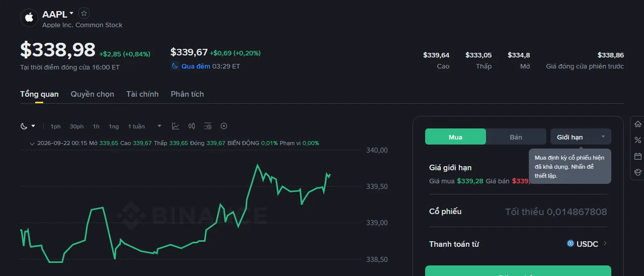Select the candlestick chart type icon
The image size is (644, 276).
pos(192,126)
